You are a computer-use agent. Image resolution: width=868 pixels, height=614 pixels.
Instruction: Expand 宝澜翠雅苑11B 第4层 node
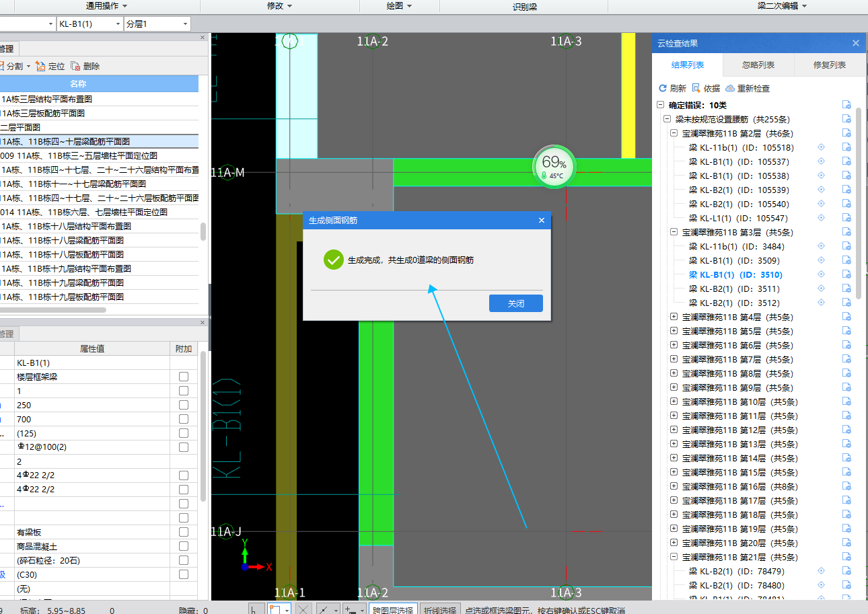click(x=674, y=317)
